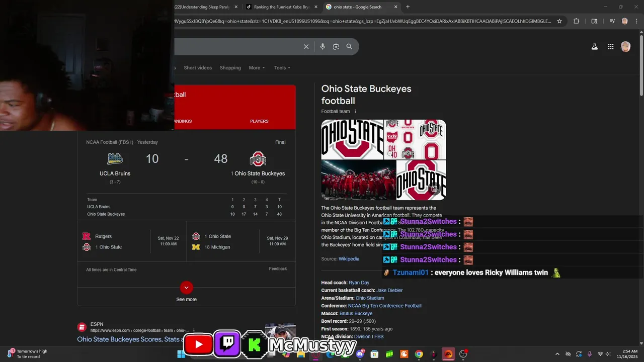Viewport: 644px width, 362px height.
Task: Open the PLAYERS tab in the red card
Action: pyautogui.click(x=259, y=121)
